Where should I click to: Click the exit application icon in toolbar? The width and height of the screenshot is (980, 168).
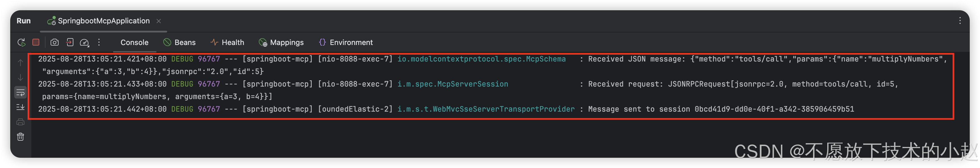70,42
